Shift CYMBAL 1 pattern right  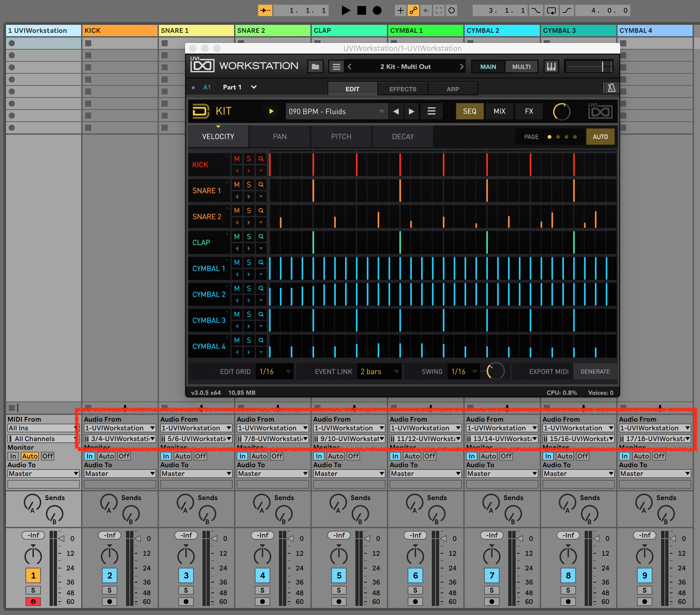coord(249,274)
